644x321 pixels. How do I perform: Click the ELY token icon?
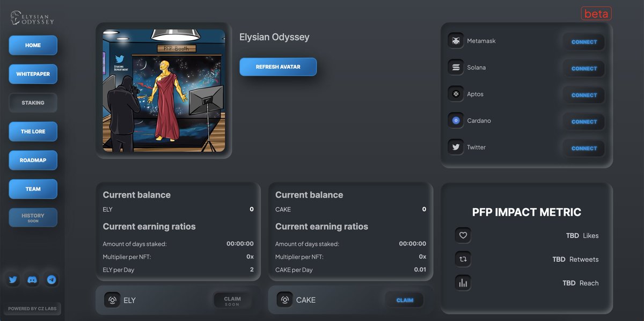(x=112, y=300)
